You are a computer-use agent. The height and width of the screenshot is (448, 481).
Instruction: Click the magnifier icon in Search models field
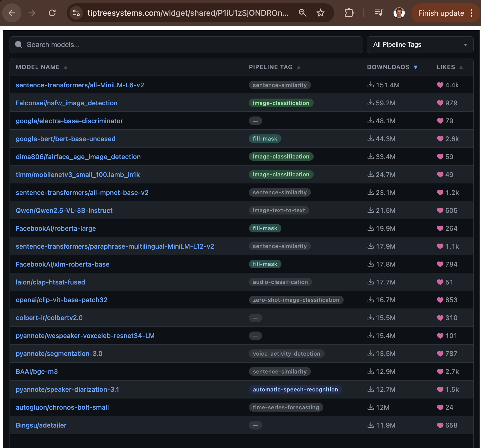(x=18, y=45)
